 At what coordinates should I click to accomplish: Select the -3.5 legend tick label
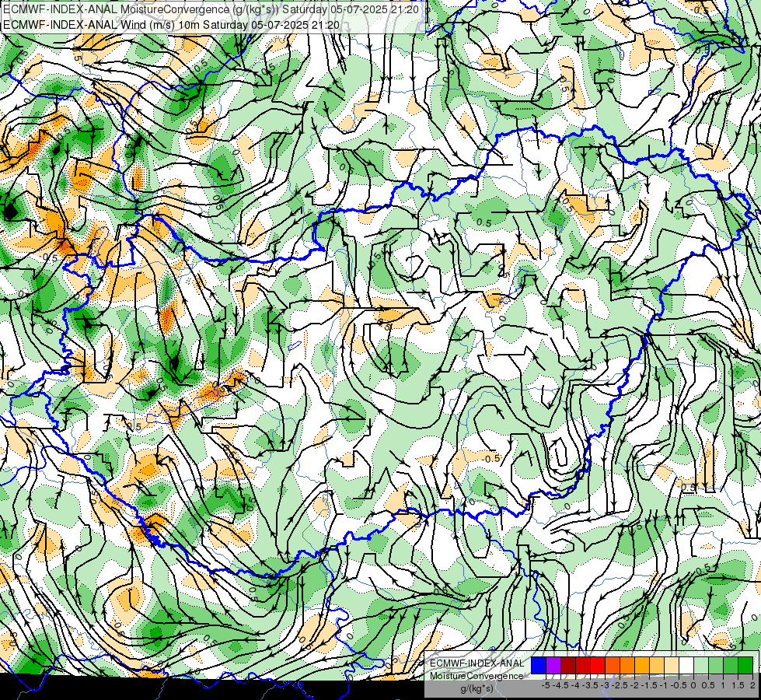[590, 685]
